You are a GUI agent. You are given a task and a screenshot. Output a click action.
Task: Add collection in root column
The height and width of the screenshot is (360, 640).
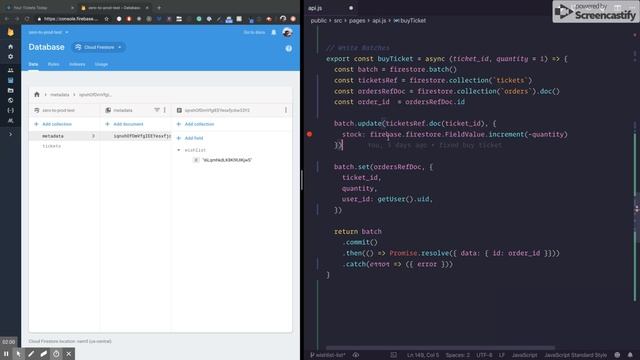53,124
